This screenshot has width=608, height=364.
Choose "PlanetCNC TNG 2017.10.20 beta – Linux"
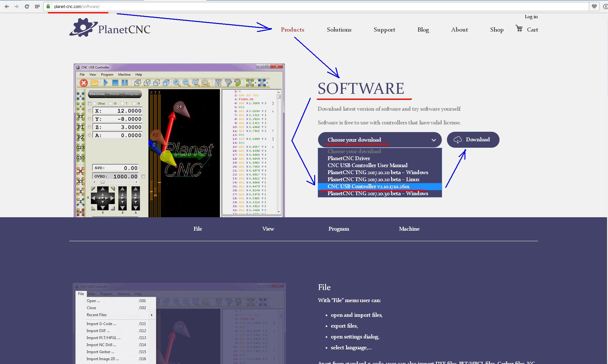point(380,179)
